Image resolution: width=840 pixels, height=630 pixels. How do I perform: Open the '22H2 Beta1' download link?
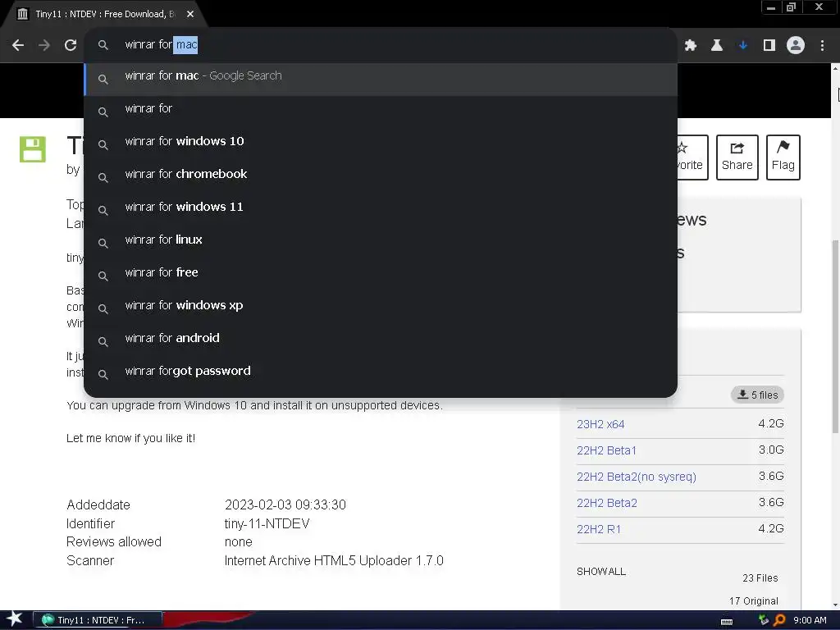(x=606, y=450)
